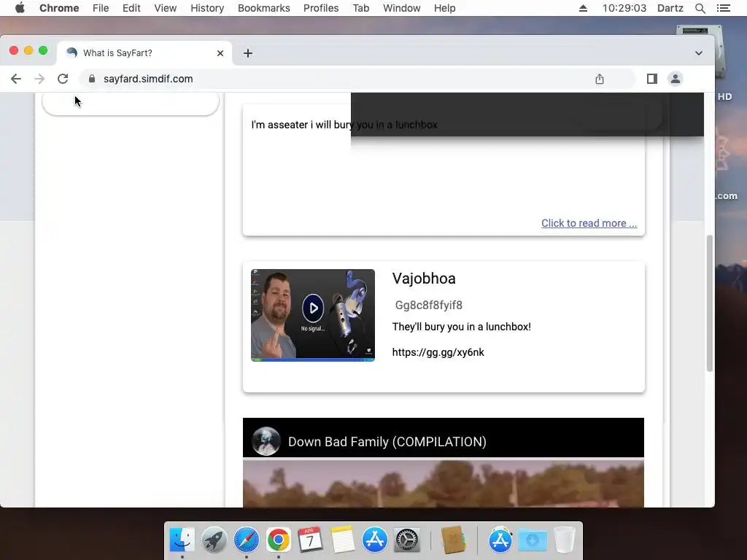Screen dimensions: 747x560
Task: Click the Down Bad Family video preview
Action: pos(443,483)
